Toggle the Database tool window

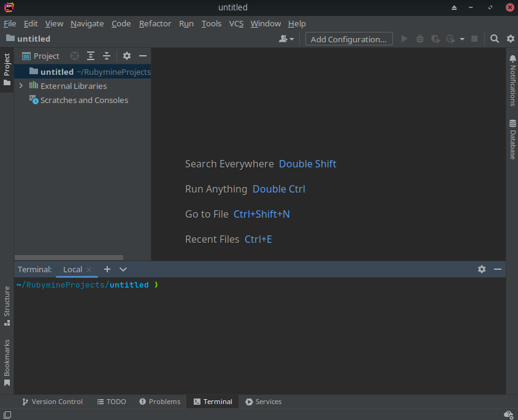pyautogui.click(x=512, y=140)
